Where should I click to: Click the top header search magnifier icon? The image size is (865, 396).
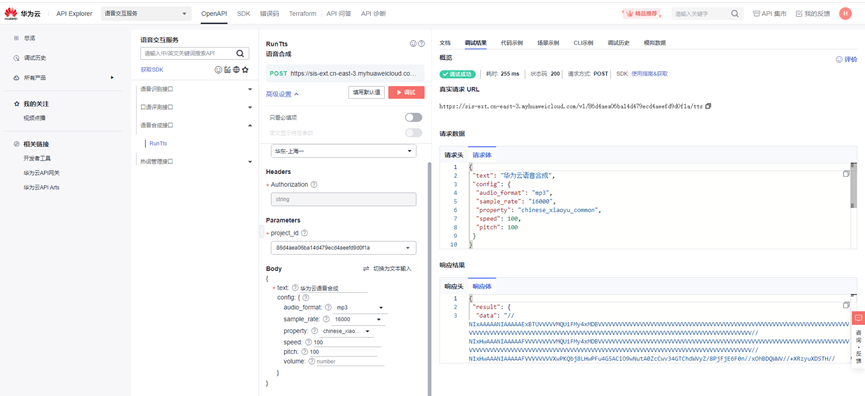click(x=735, y=14)
